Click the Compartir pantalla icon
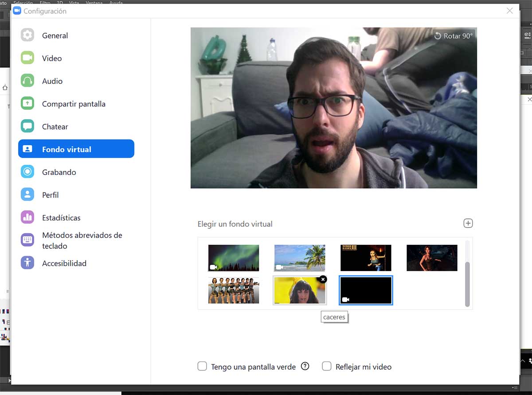The width and height of the screenshot is (532, 395). tap(27, 104)
